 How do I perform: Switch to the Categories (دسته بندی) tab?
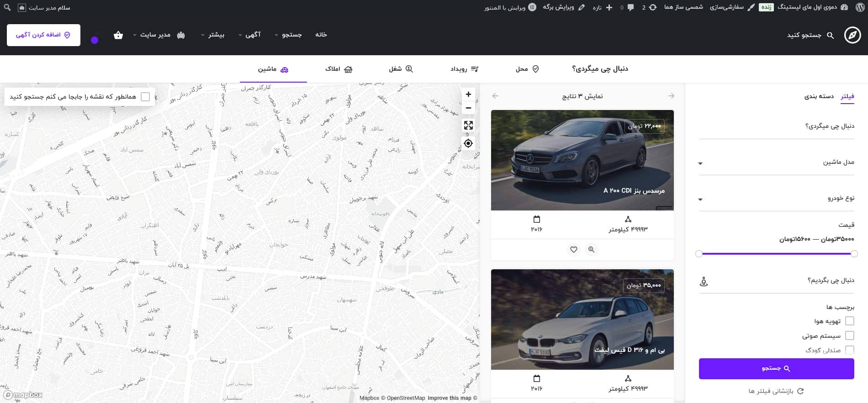(819, 96)
